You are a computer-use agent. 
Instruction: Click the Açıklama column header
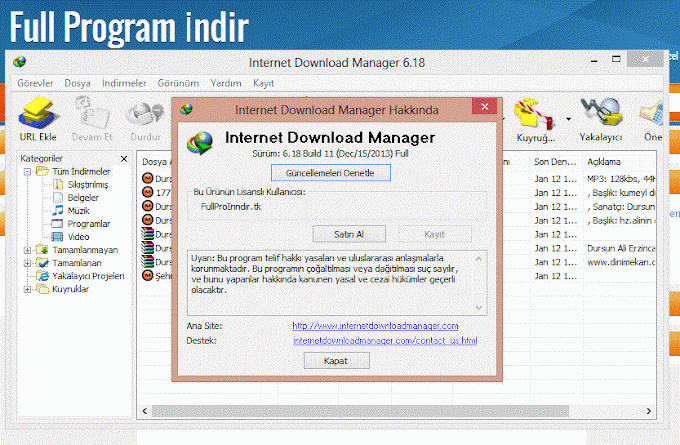pyautogui.click(x=620, y=161)
